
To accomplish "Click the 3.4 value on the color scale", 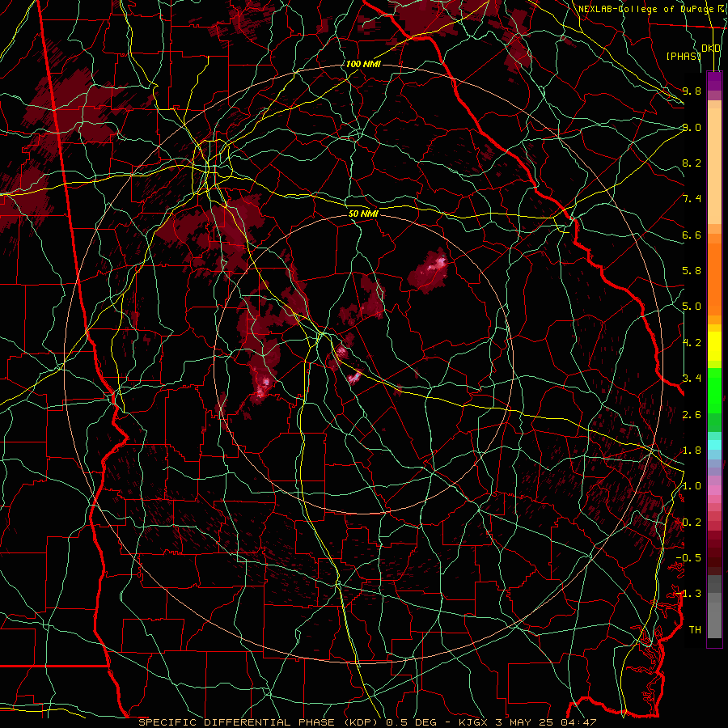I will coord(692,379).
